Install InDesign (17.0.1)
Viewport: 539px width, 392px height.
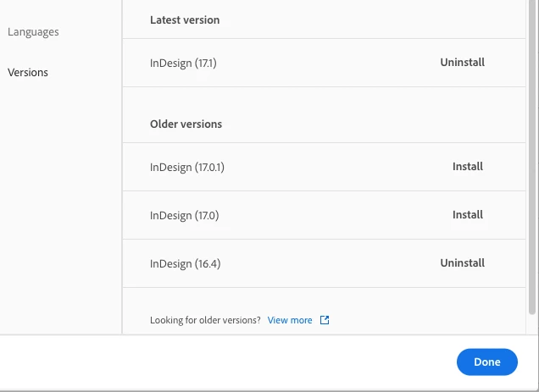[x=468, y=166]
